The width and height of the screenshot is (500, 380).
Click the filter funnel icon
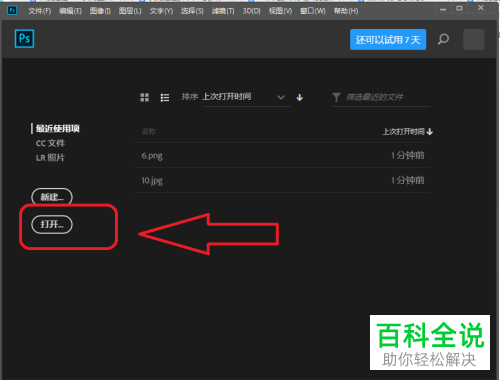(x=336, y=97)
